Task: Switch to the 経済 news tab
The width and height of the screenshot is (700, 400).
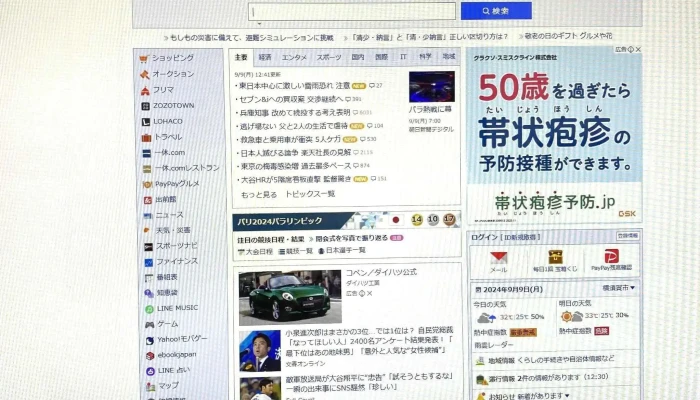Action: [265, 57]
